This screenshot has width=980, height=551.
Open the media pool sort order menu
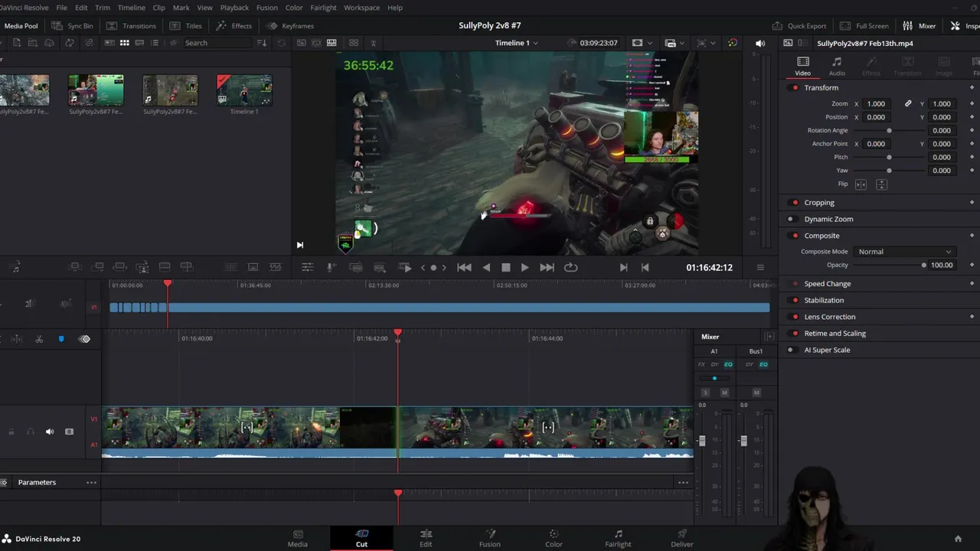coord(262,43)
